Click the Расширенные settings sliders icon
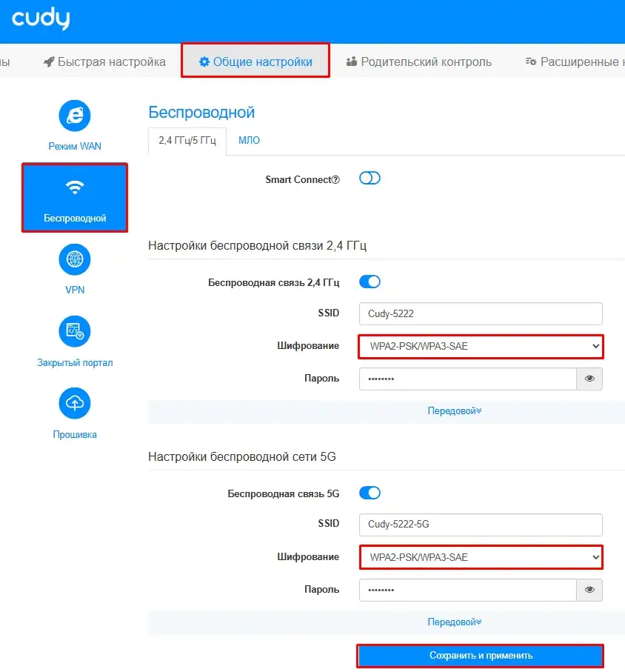Screen dimensions: 625x672 coord(531,61)
